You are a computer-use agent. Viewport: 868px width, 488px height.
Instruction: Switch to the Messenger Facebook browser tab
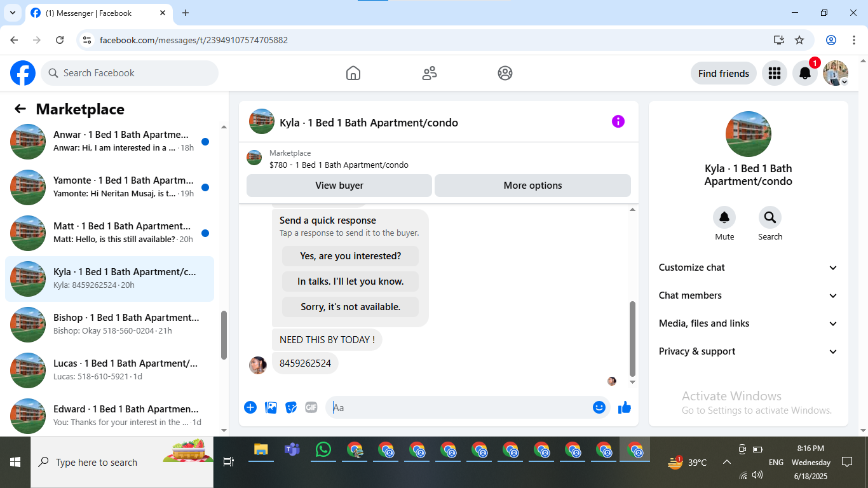pos(98,13)
